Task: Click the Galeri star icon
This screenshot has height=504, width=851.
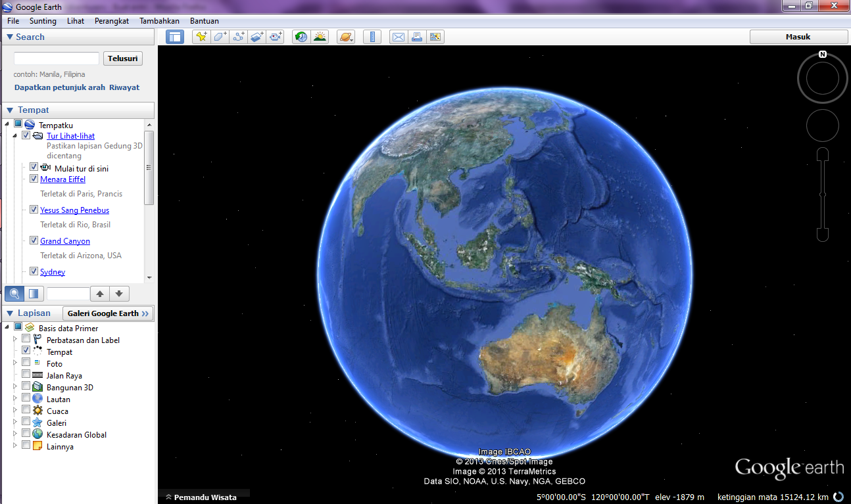Action: [37, 423]
